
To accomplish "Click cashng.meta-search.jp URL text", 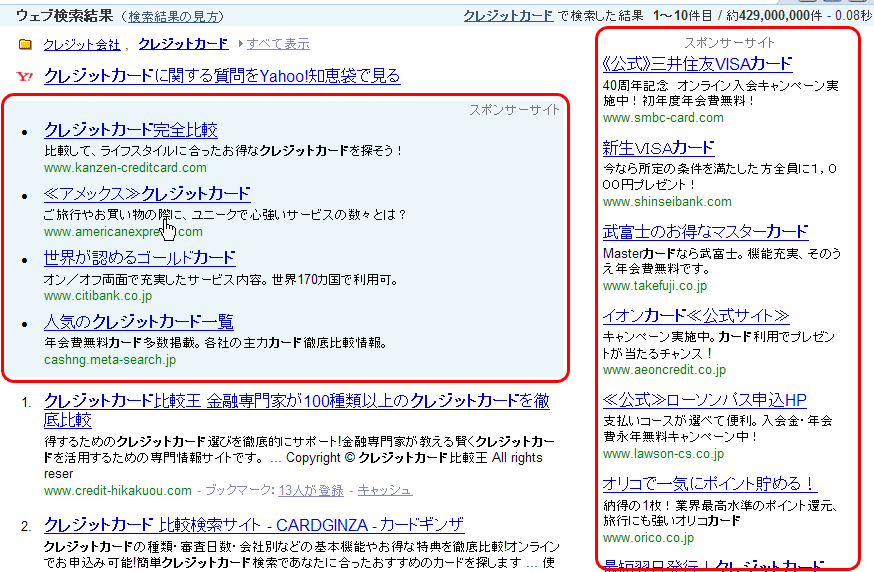I will [x=110, y=360].
